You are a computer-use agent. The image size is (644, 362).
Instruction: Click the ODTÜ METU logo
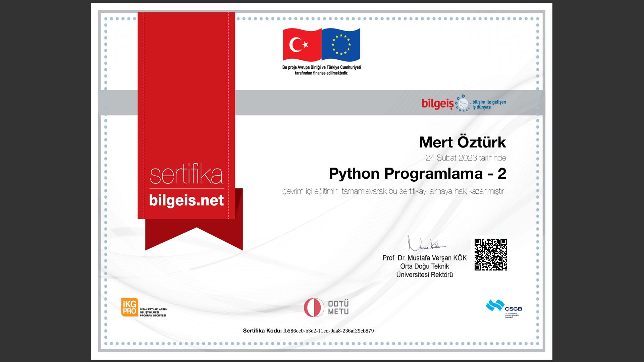tap(326, 307)
